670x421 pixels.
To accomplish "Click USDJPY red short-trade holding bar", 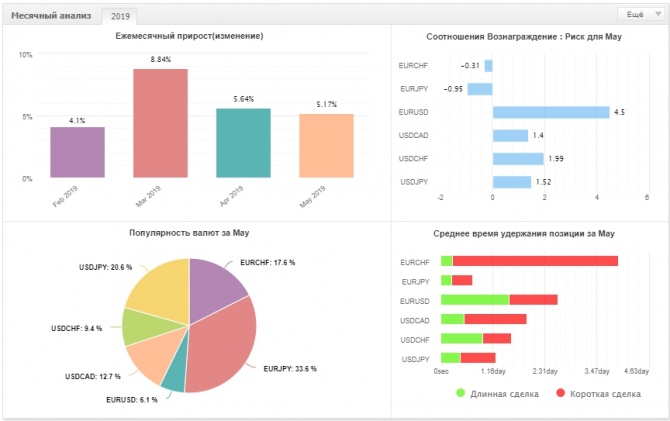I will coord(478,358).
